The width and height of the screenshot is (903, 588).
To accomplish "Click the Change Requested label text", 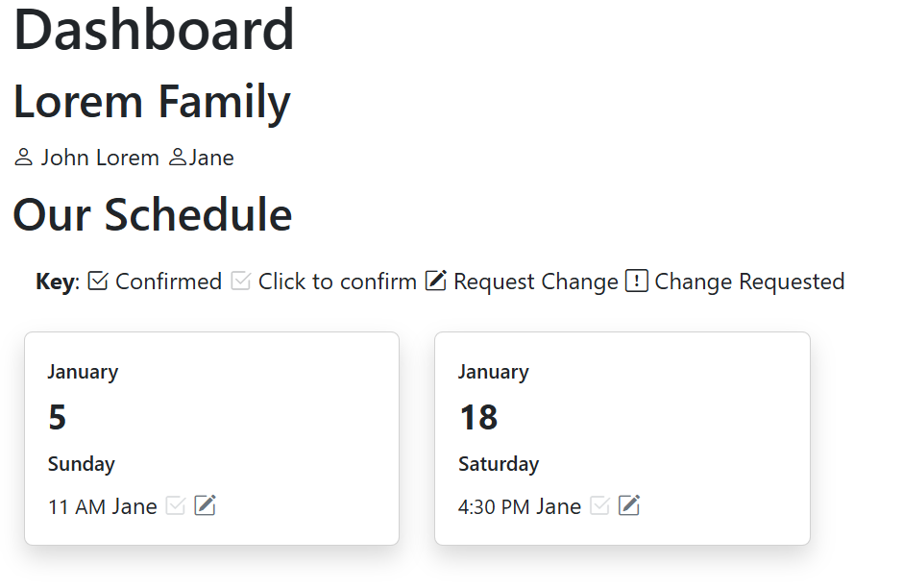I will (749, 282).
